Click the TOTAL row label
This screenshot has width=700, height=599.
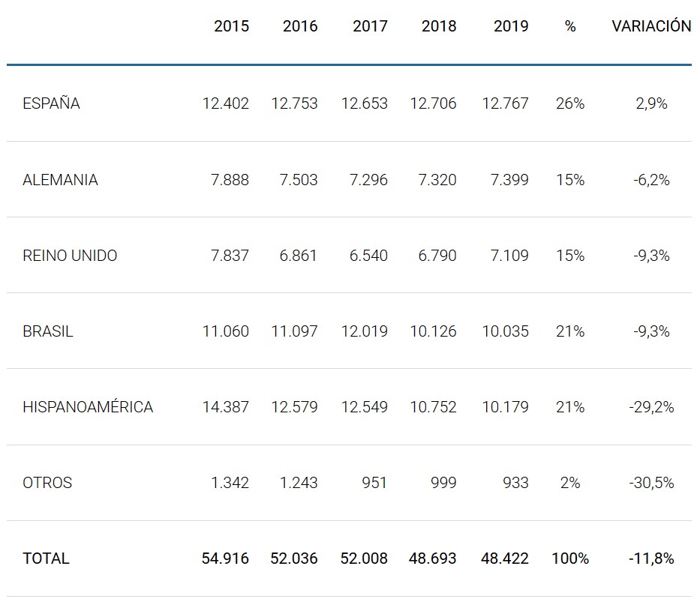pyautogui.click(x=46, y=559)
